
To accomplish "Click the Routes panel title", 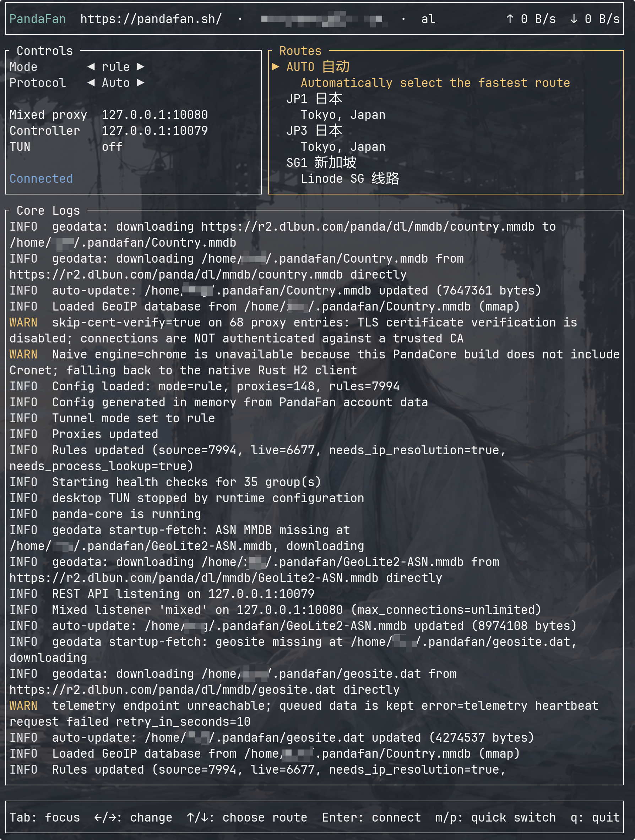I will click(300, 51).
